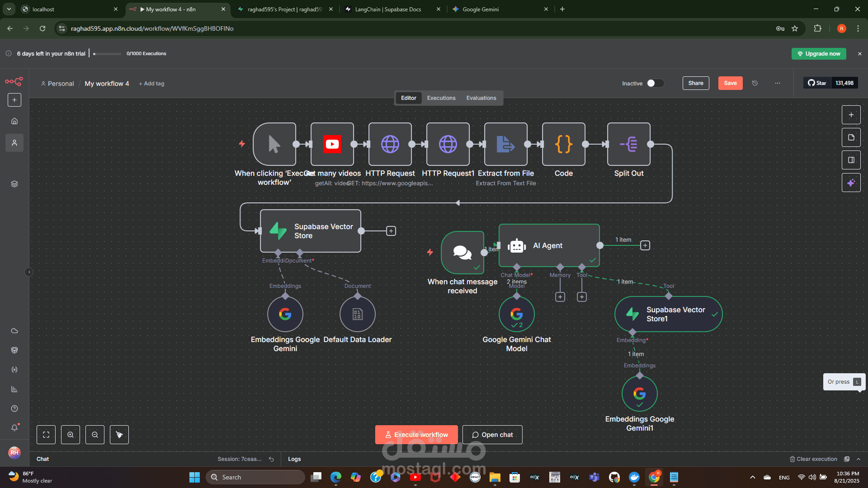868x488 pixels.
Task: Switch to the Evaluations tab
Action: [x=481, y=98]
